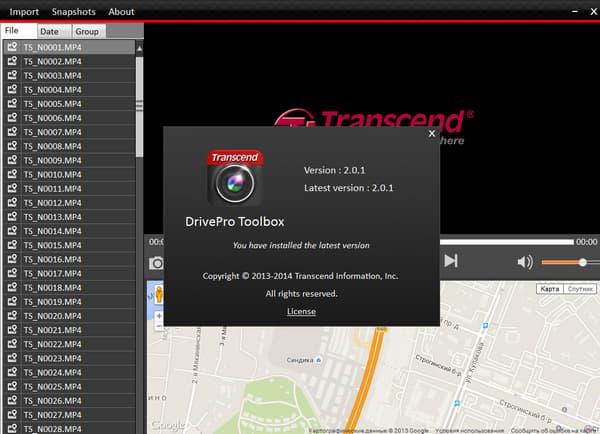
Task: Select TS_N0005.MP4 in the file list
Action: (x=69, y=104)
